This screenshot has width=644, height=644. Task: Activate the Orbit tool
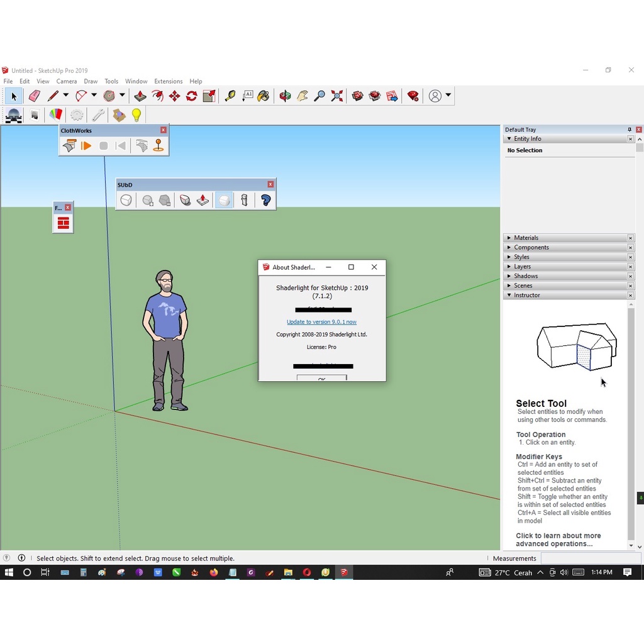285,96
